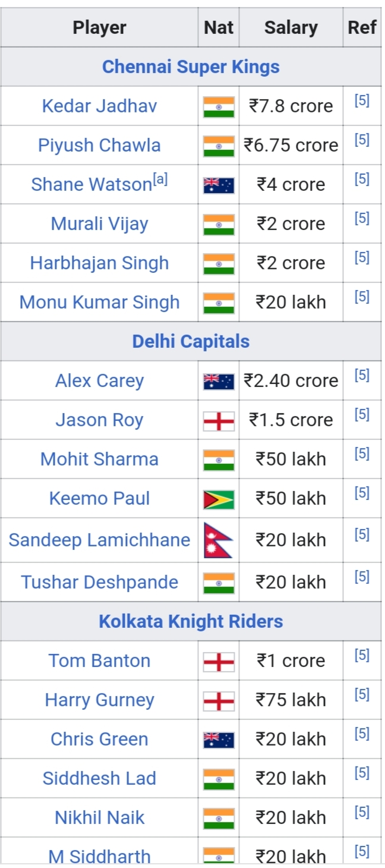Open the Chennai Super Kings team link
385x868 pixels.
tap(191, 67)
